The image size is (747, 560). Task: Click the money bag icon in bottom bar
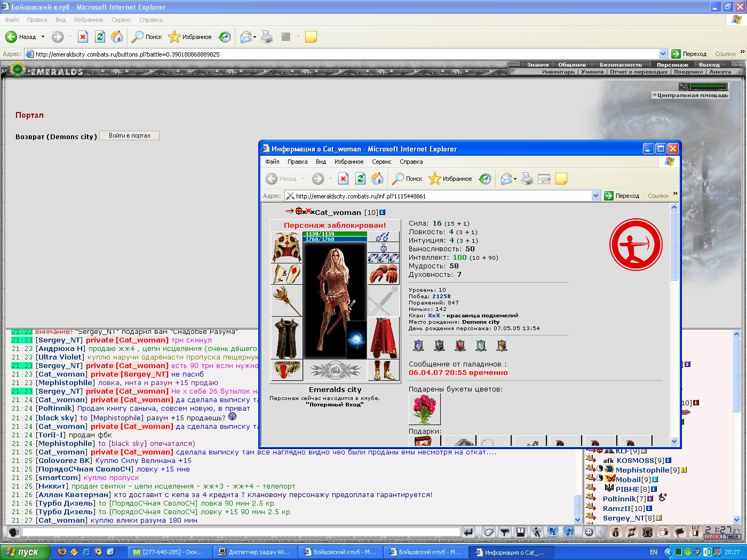tap(615, 532)
